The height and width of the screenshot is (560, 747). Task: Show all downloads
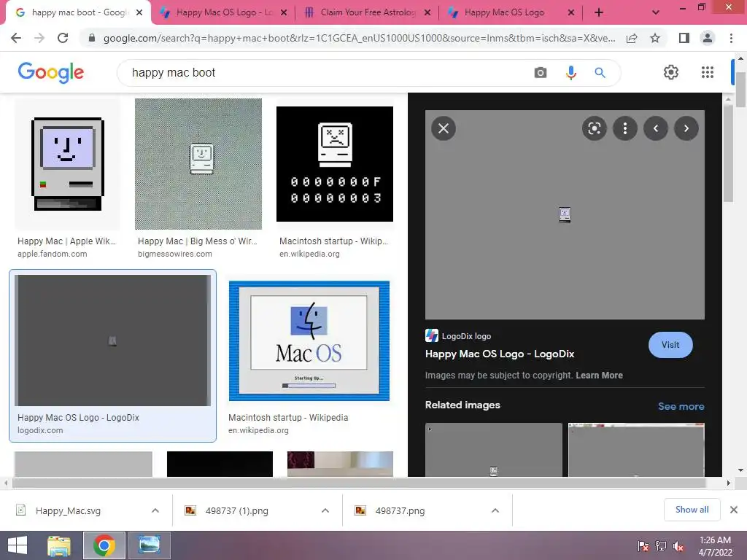692,510
